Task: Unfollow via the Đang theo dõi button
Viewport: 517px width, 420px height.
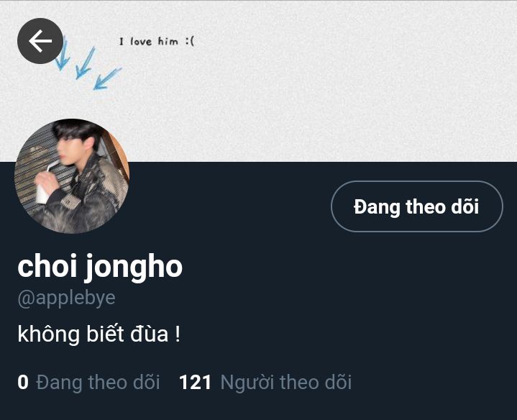Action: [417, 206]
